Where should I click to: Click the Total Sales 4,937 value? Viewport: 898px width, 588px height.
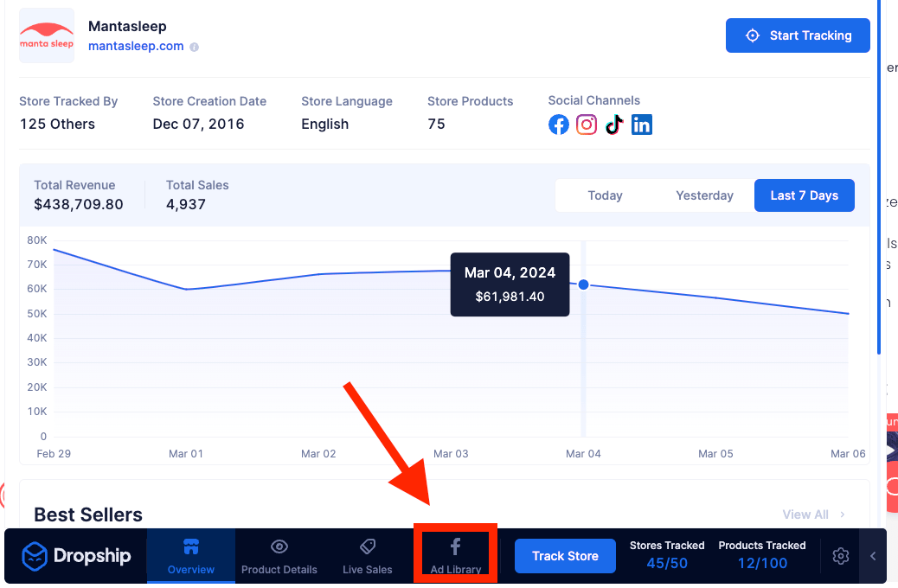click(x=185, y=204)
